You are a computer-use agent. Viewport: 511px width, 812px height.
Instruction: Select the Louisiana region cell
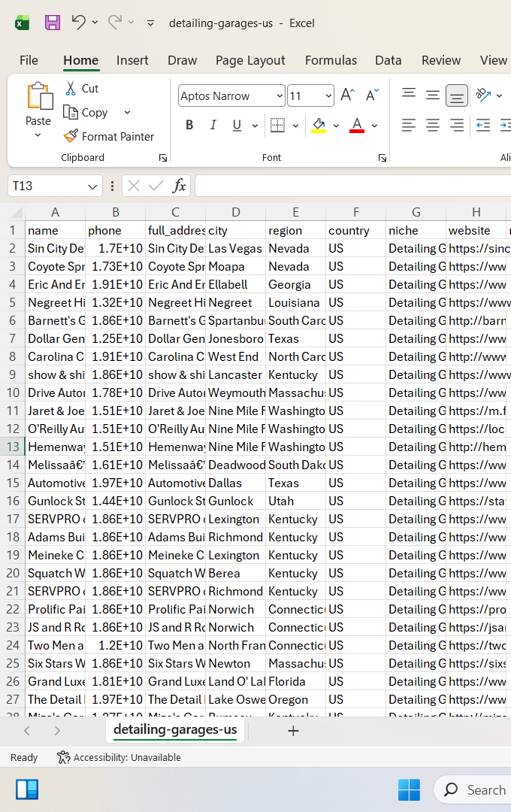tap(295, 302)
